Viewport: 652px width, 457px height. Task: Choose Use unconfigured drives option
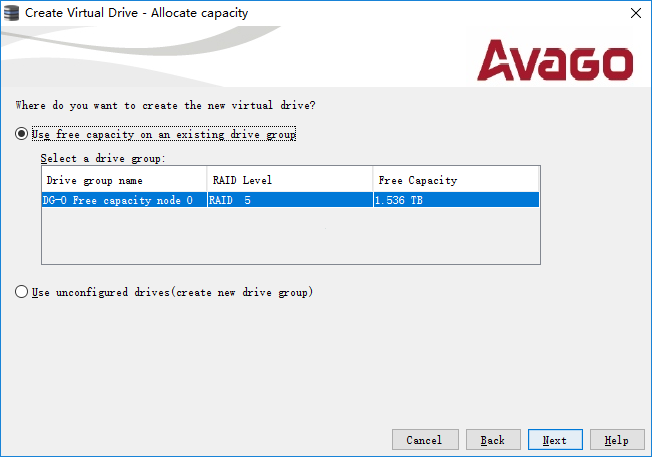pyautogui.click(x=22, y=292)
